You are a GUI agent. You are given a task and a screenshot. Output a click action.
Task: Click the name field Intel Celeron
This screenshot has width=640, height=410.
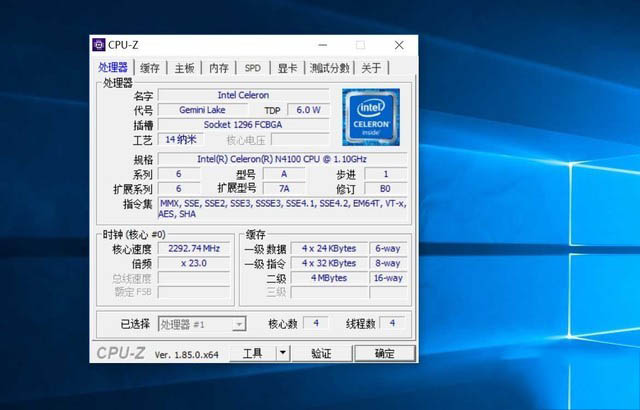(243, 95)
